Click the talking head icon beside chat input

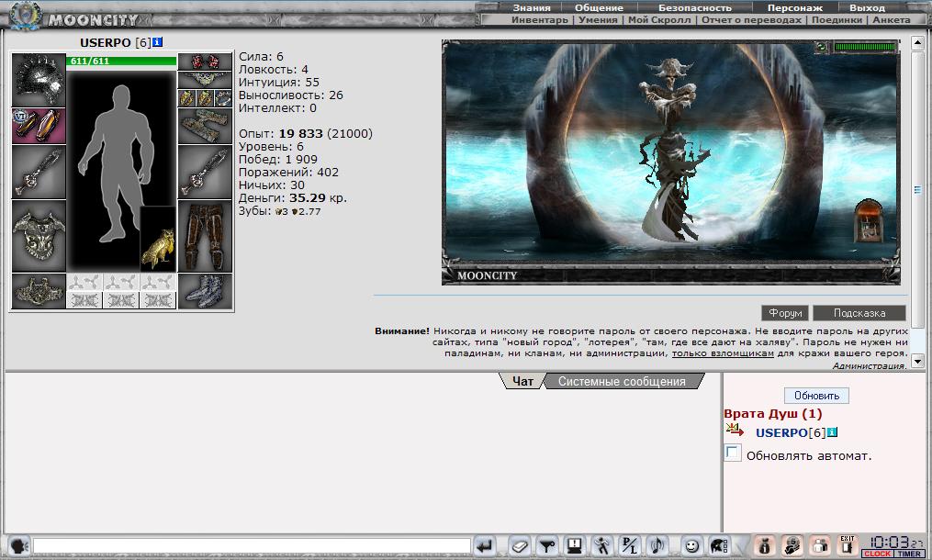tap(19, 545)
